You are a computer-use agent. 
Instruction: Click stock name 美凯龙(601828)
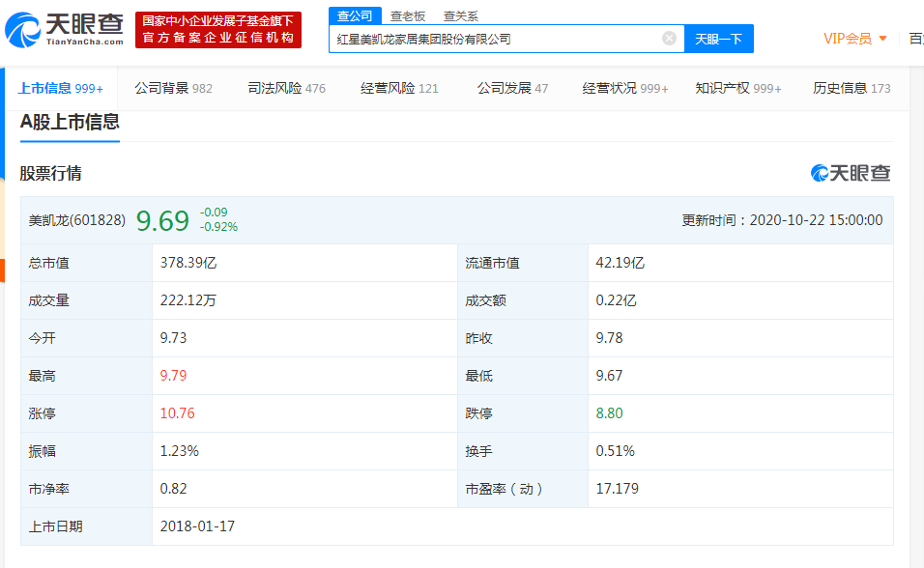coord(77,220)
